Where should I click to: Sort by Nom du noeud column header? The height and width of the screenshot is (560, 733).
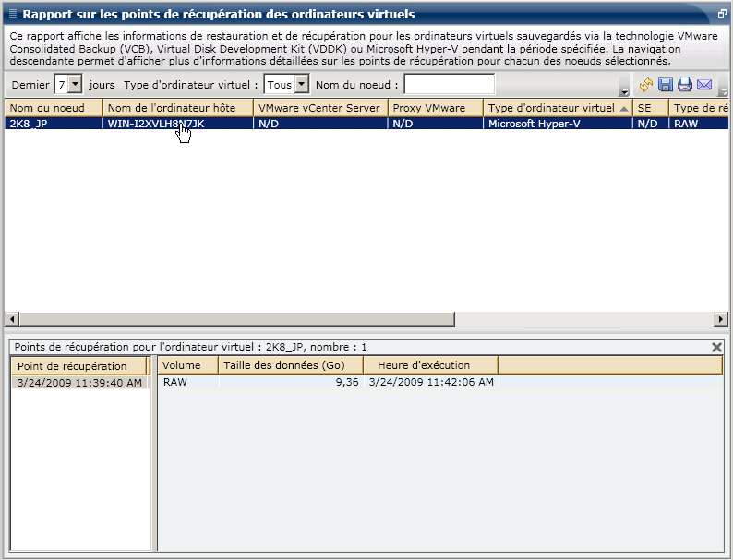(54, 108)
